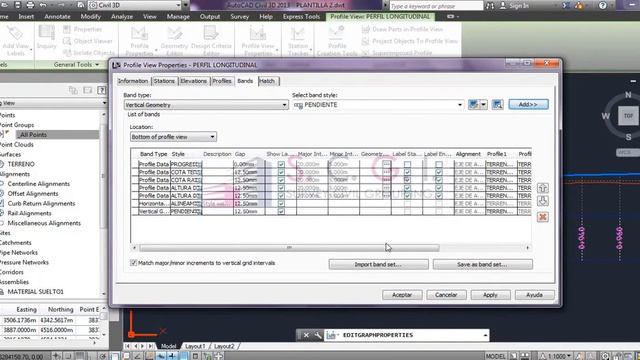Click the ViewCube TOP face
Screen dimensions: 640x360
[x=628, y=116]
